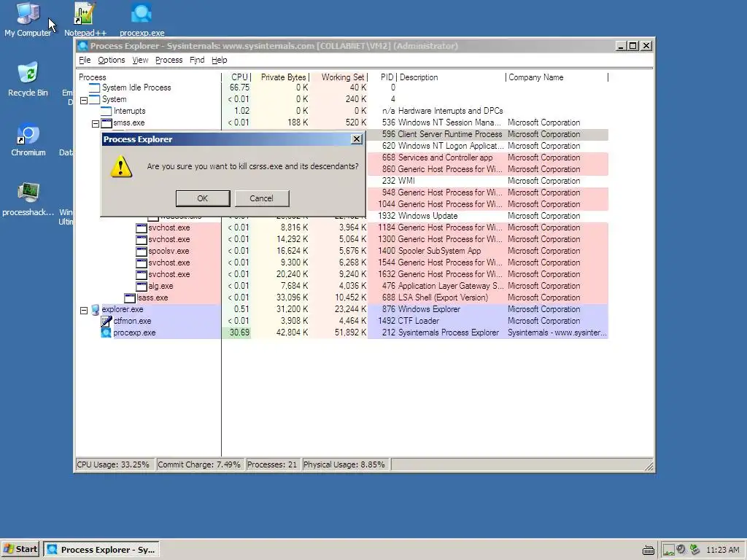
Task: Click the Process Explorer title bar icon
Action: [x=83, y=46]
